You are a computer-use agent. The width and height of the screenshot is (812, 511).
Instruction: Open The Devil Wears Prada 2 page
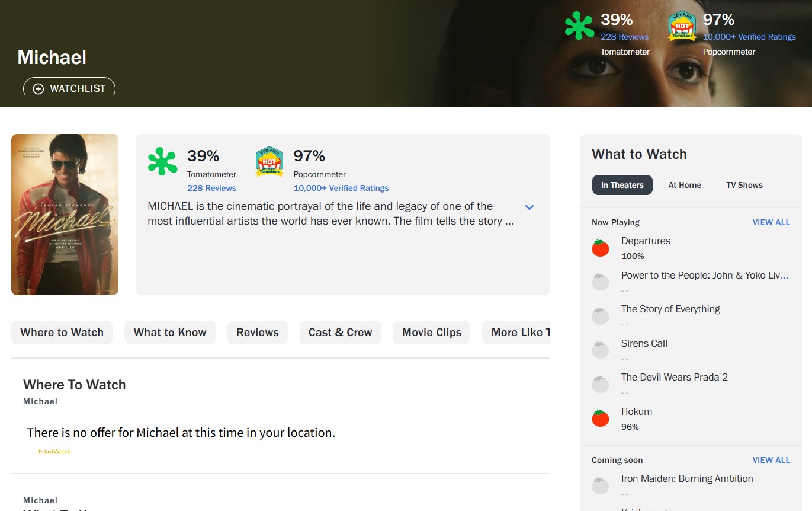coord(675,377)
